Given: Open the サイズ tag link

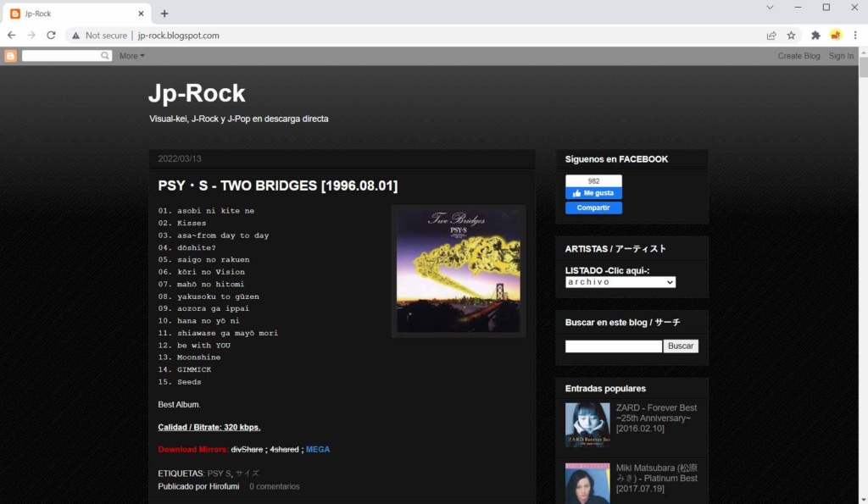Looking at the screenshot, I should coord(248,474).
